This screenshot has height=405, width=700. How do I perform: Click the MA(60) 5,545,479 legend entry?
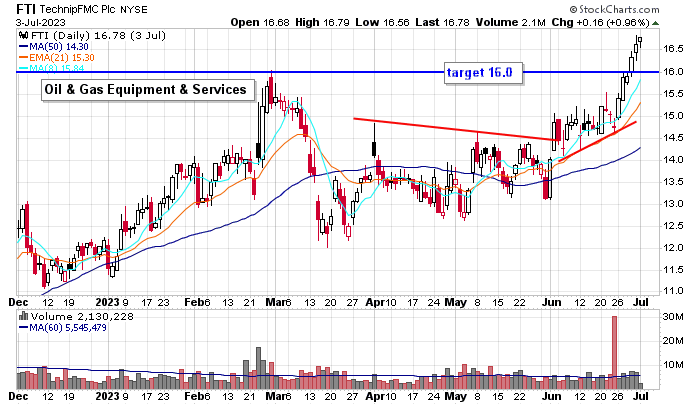pos(62,328)
